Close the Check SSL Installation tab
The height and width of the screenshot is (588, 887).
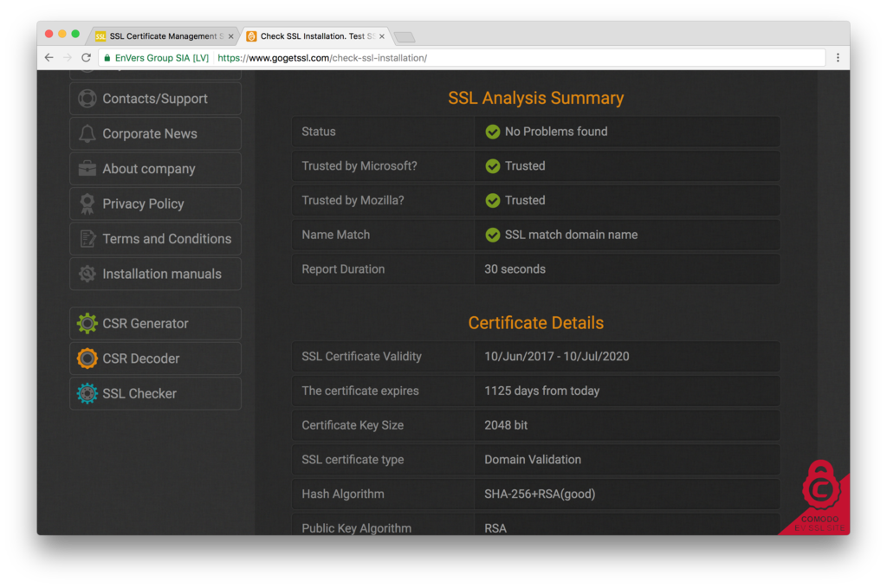pyautogui.click(x=382, y=36)
